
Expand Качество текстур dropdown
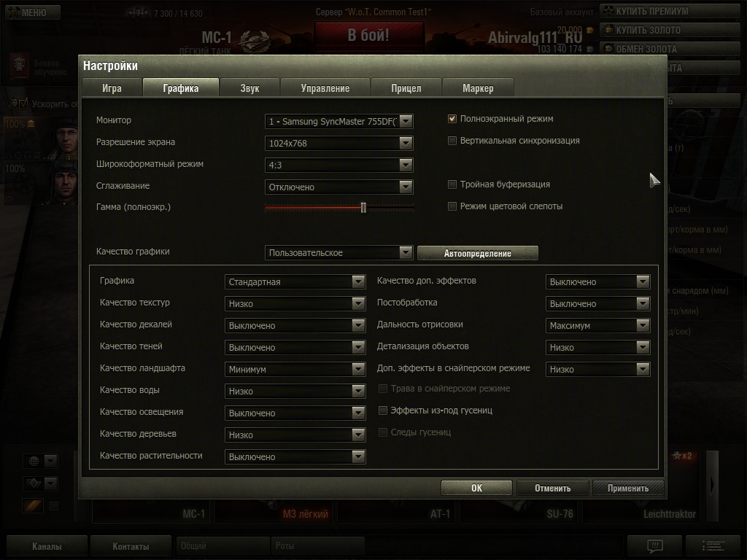click(x=295, y=304)
